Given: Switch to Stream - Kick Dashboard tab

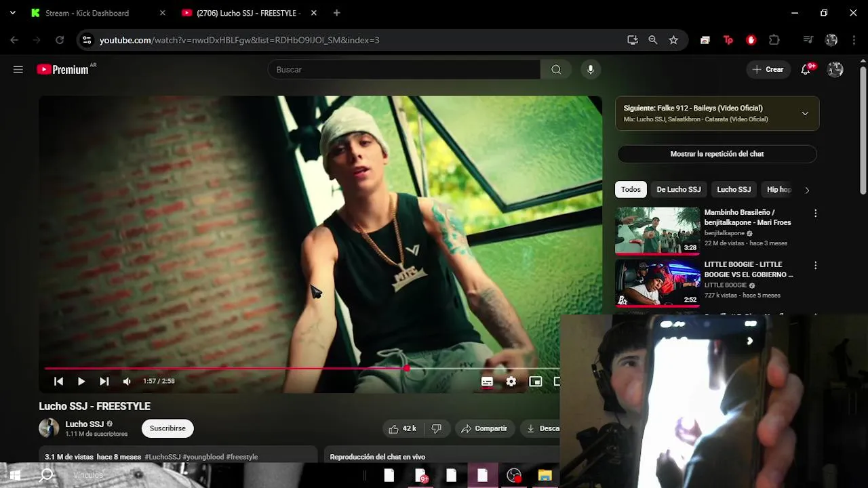Looking at the screenshot, I should [x=87, y=13].
